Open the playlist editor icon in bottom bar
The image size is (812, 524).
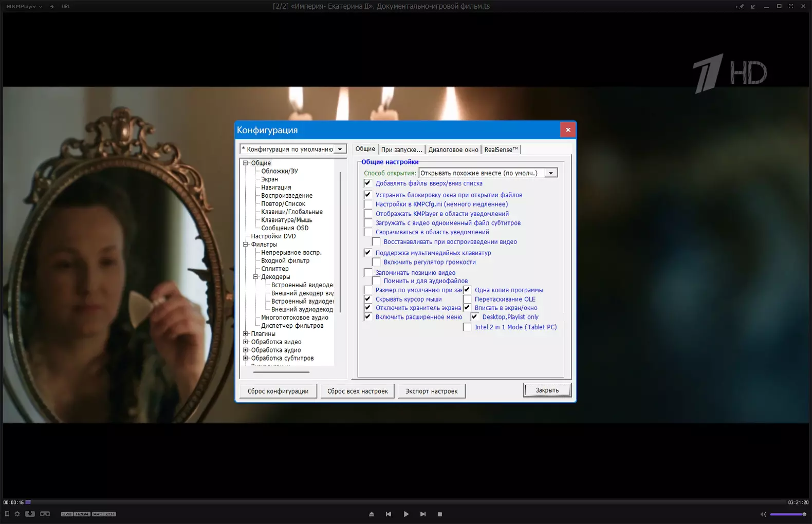(7, 514)
